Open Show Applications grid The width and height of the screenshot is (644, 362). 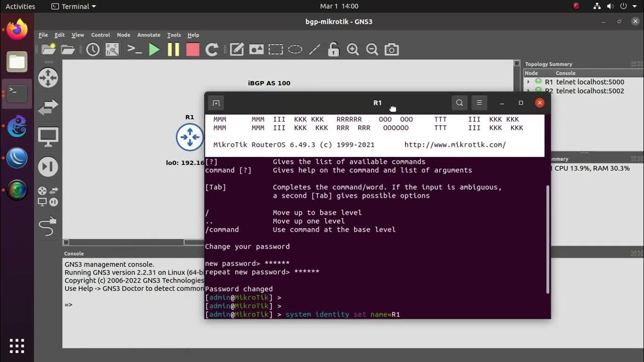(x=17, y=345)
